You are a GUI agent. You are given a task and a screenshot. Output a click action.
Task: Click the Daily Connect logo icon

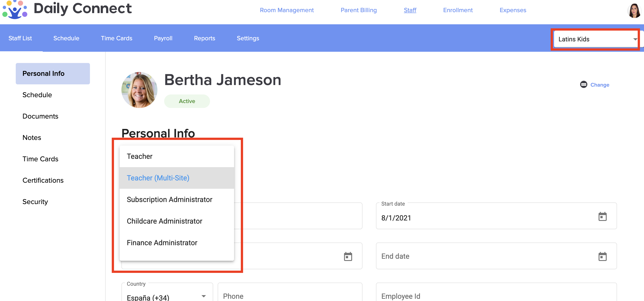[14, 9]
